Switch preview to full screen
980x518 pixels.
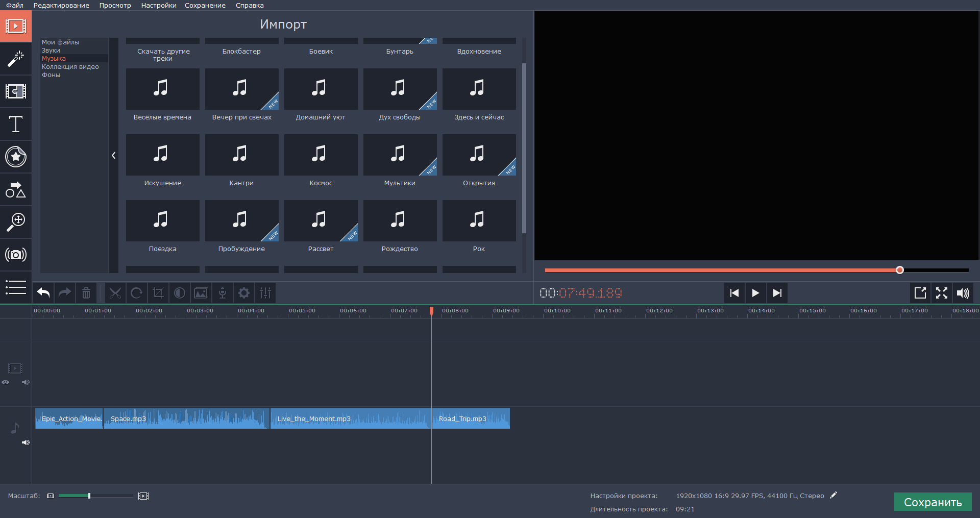942,293
